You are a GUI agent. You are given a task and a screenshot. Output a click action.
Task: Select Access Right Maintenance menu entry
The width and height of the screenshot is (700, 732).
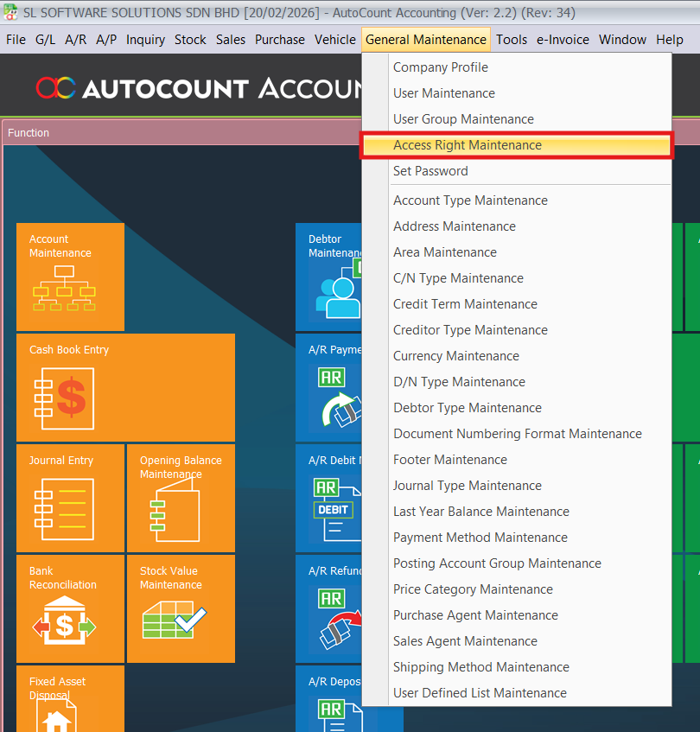(x=468, y=145)
